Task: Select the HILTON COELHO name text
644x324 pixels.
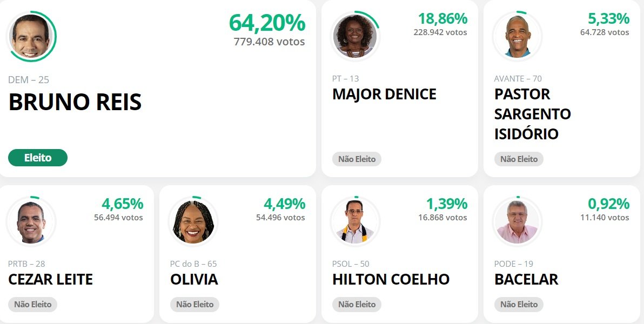Action: (391, 279)
